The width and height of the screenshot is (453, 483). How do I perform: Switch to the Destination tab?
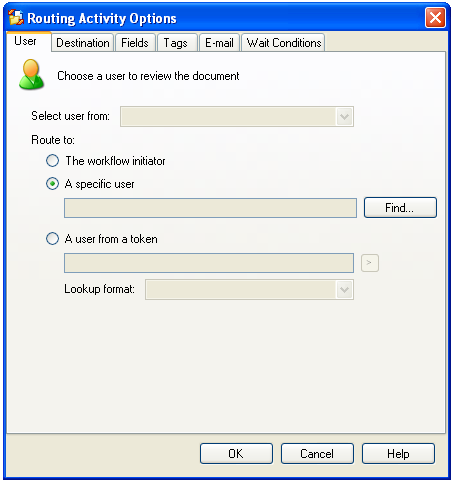point(83,43)
